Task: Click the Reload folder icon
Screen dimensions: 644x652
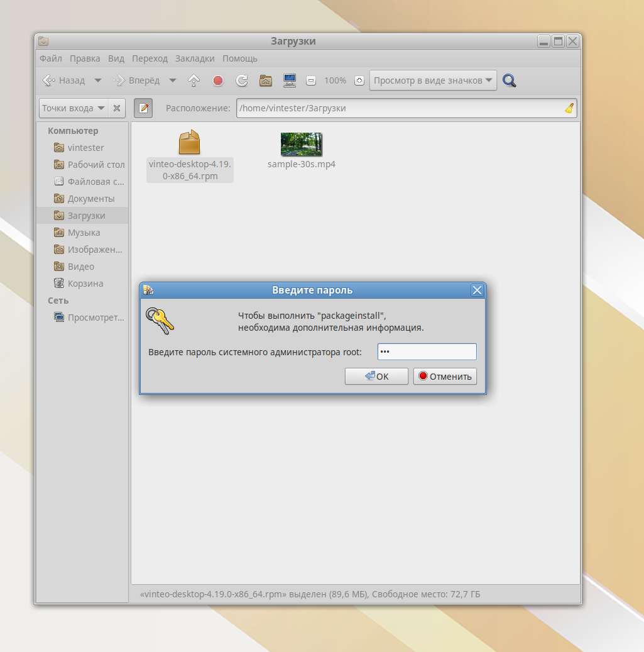Action: [x=242, y=80]
